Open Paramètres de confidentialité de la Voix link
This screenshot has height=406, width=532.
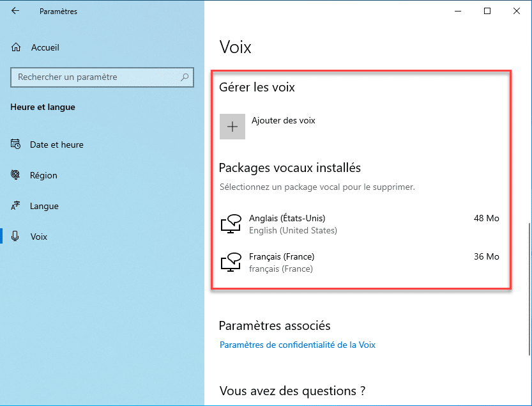click(297, 345)
